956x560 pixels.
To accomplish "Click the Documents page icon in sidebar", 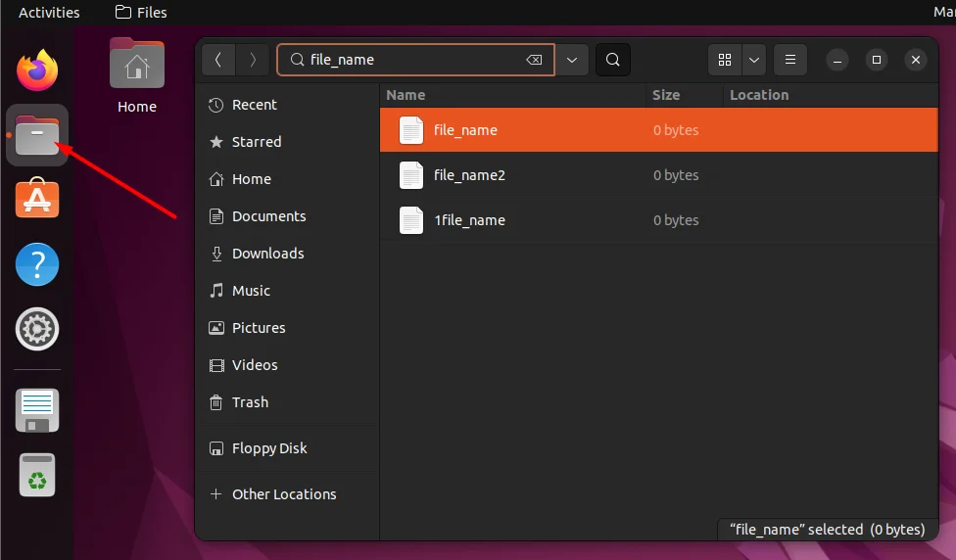I will click(215, 216).
